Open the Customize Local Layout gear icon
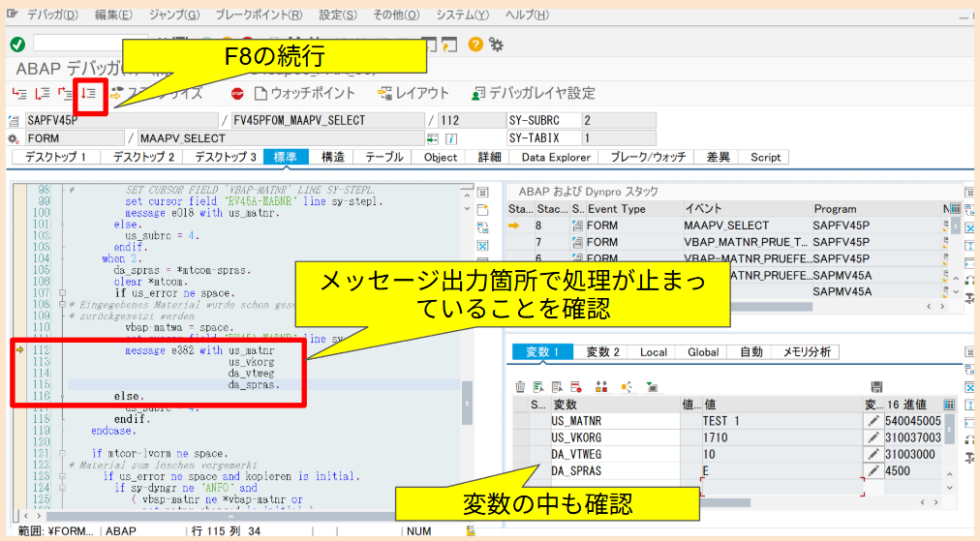 [496, 44]
